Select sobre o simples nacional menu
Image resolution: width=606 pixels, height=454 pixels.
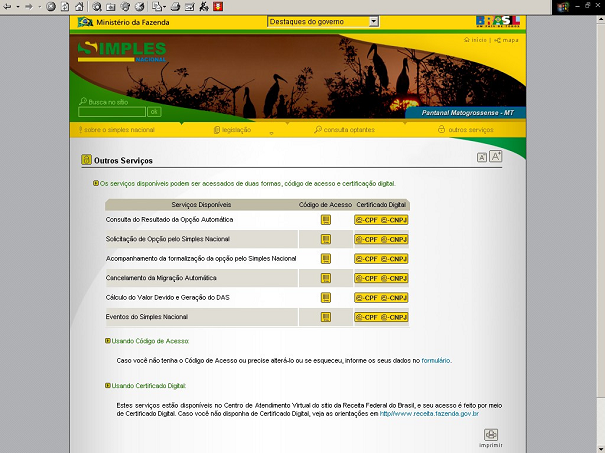(x=117, y=130)
